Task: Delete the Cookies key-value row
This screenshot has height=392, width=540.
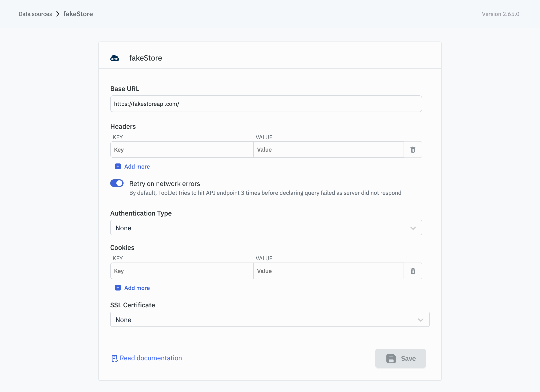Action: [413, 271]
